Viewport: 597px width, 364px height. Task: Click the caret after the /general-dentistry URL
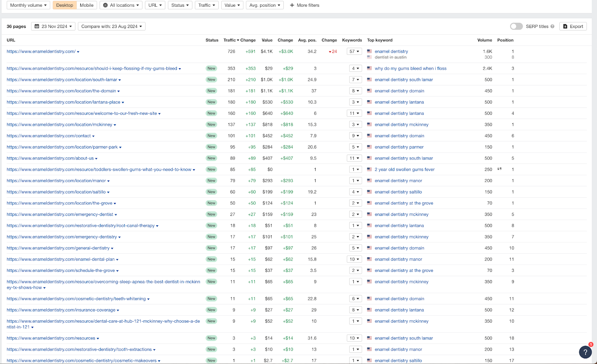coord(112,248)
